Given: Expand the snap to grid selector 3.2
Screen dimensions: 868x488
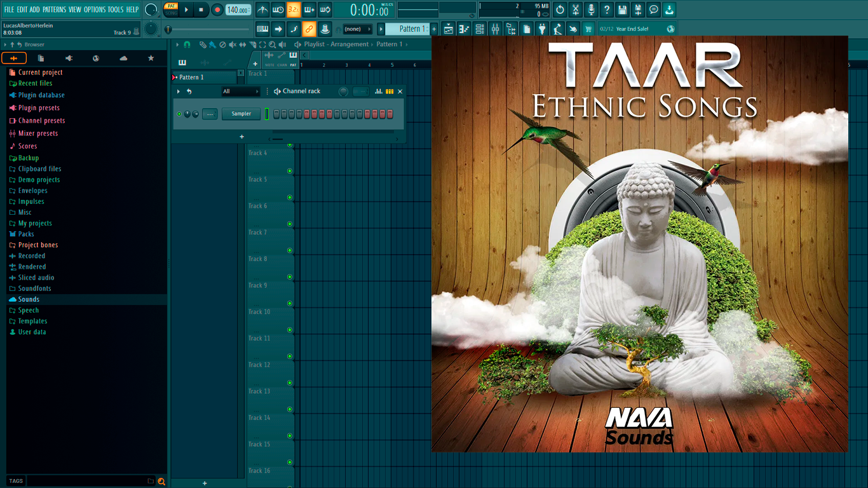Looking at the screenshot, I should pyautogui.click(x=294, y=10).
